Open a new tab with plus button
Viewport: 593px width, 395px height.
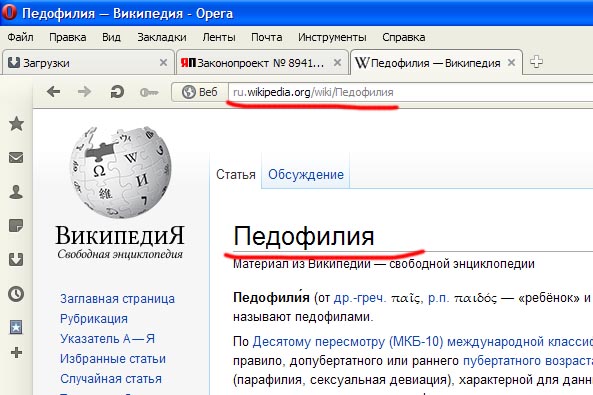pyautogui.click(x=536, y=61)
